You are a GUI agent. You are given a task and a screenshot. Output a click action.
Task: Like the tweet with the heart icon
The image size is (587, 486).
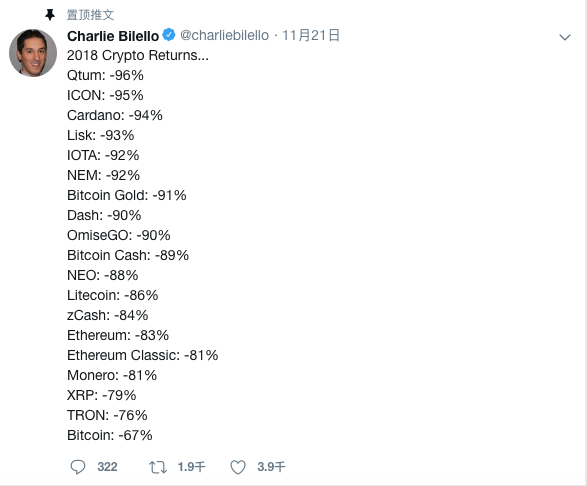(x=238, y=467)
